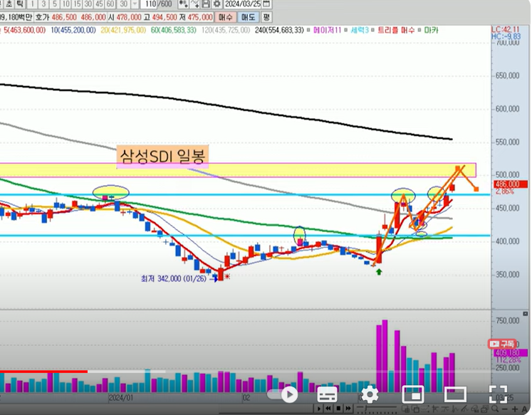The width and height of the screenshot is (532, 415).
Task: Click the 트리플 매수 indicator label
Action: [396, 30]
